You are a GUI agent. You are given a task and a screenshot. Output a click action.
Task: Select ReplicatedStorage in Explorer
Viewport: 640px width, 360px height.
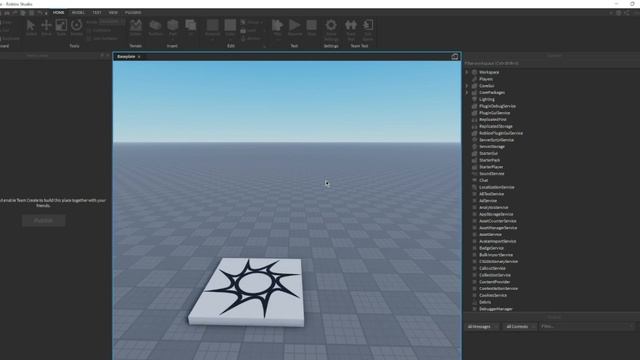(496, 127)
